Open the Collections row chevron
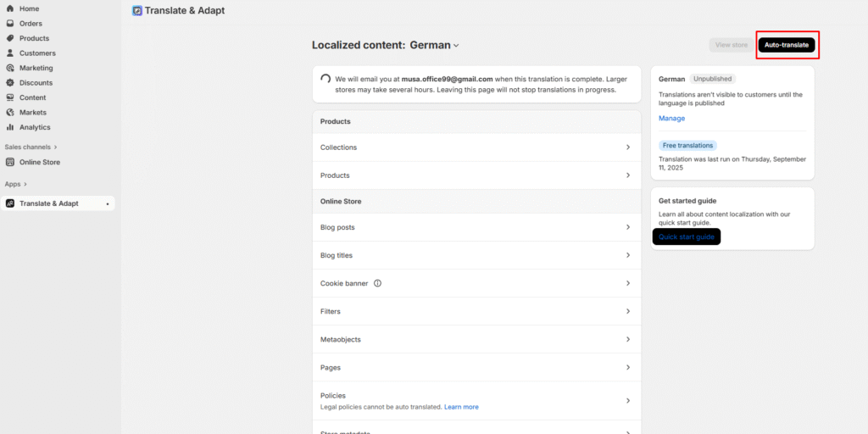This screenshot has width=868, height=434. click(628, 147)
